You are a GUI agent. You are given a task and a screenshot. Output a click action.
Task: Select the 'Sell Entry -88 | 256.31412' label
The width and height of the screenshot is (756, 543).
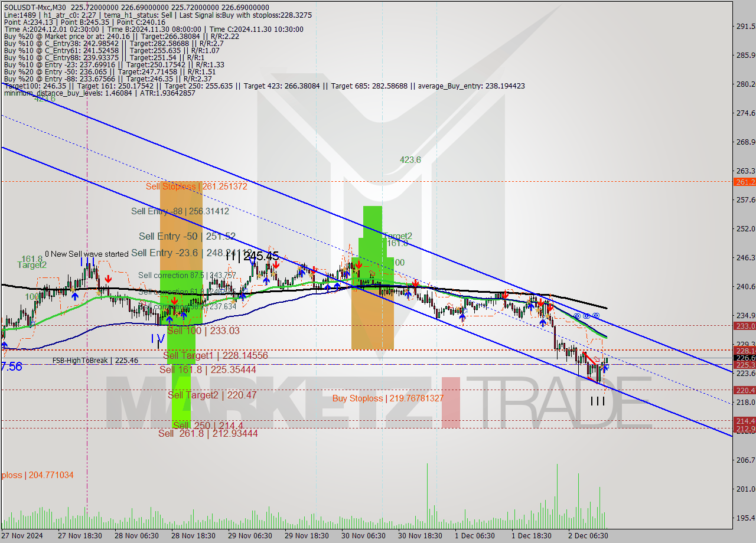(180, 211)
